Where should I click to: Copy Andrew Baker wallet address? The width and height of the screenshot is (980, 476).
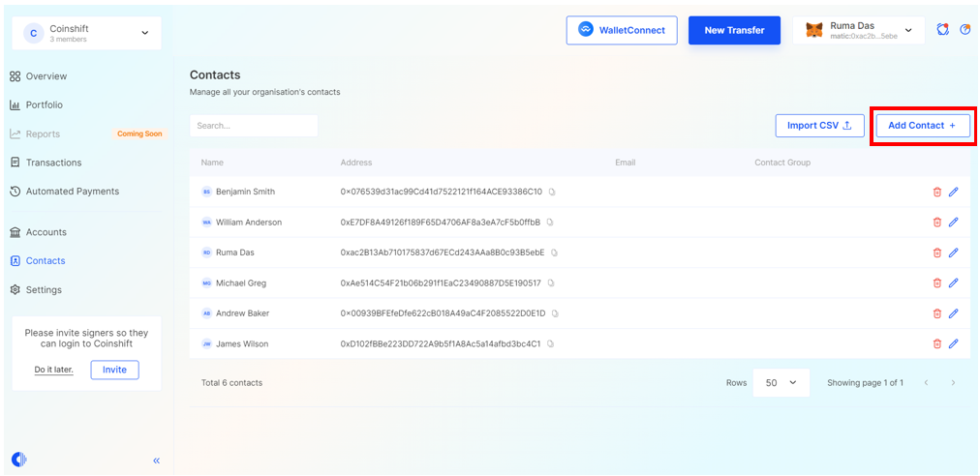point(555,313)
